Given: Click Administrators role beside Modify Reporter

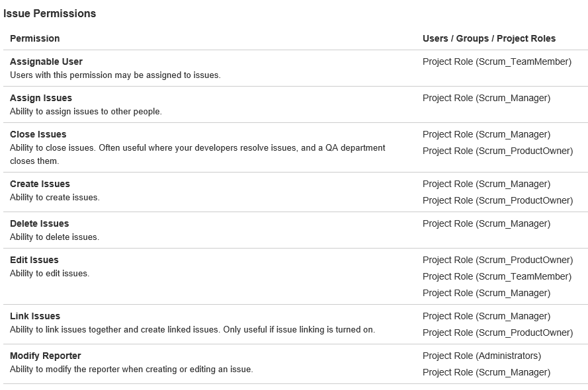Looking at the screenshot, I should [482, 356].
